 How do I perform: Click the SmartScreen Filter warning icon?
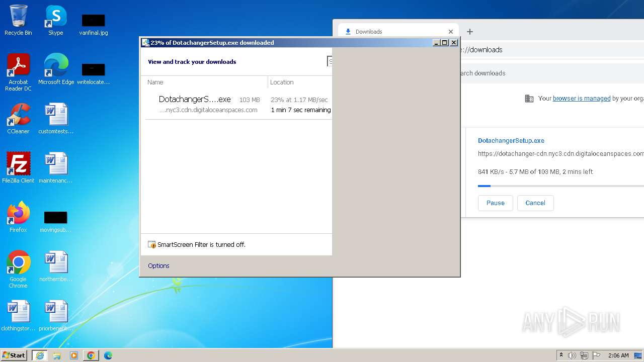click(152, 245)
